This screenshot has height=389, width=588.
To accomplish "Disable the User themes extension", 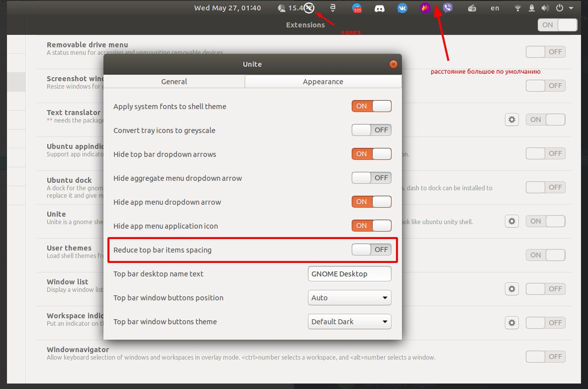I will tap(545, 255).
